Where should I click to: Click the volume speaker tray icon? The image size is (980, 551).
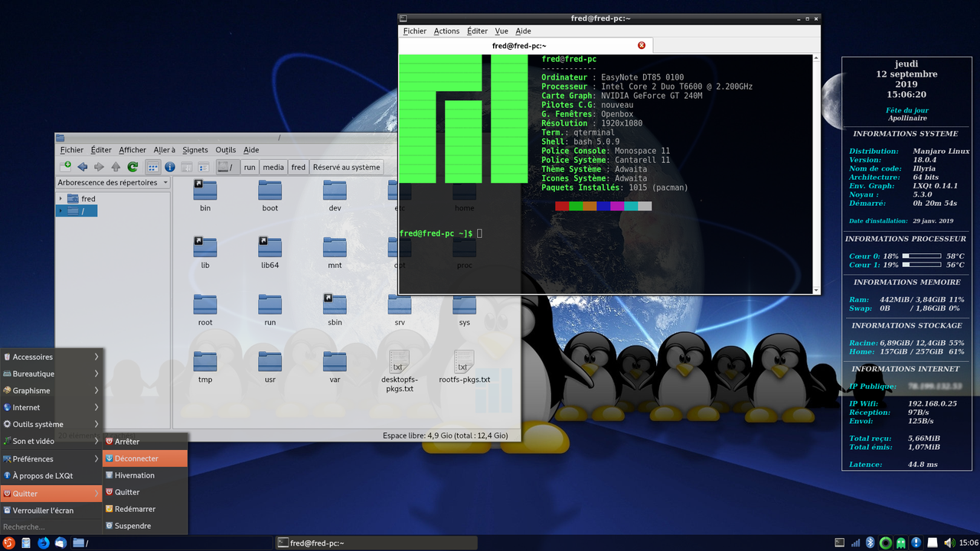[x=949, y=543]
